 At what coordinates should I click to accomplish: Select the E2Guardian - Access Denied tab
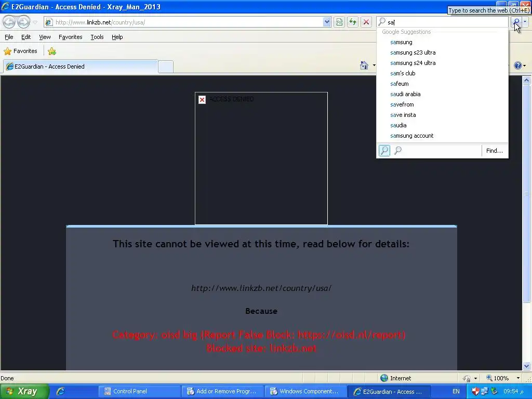coord(80,66)
